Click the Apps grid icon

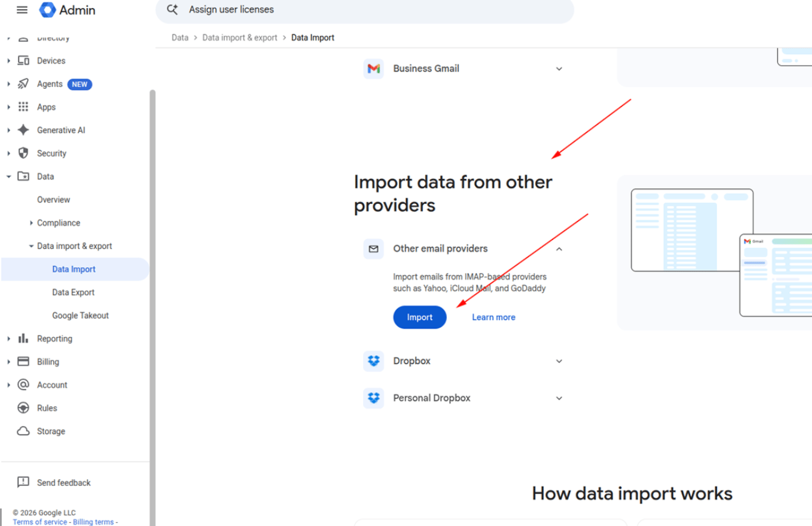click(23, 107)
